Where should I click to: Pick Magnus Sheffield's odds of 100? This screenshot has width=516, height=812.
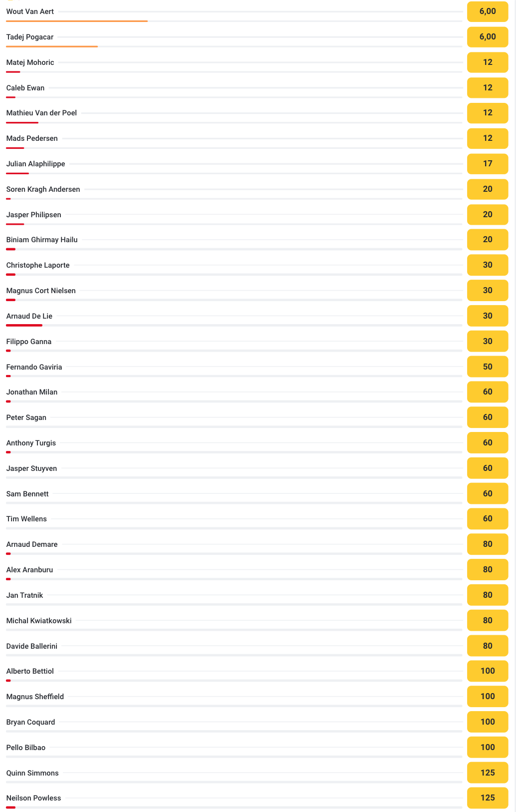[487, 697]
